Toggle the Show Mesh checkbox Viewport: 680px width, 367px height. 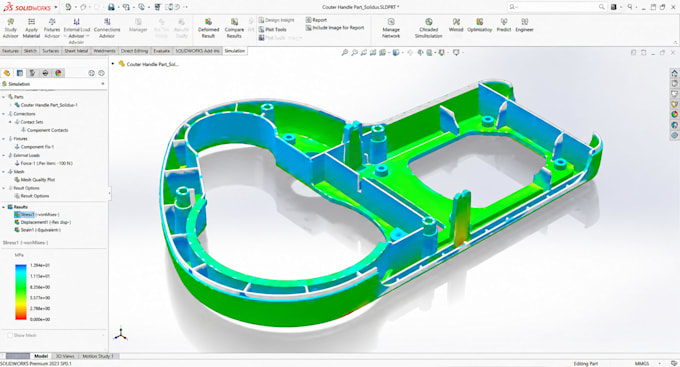pyautogui.click(x=10, y=335)
